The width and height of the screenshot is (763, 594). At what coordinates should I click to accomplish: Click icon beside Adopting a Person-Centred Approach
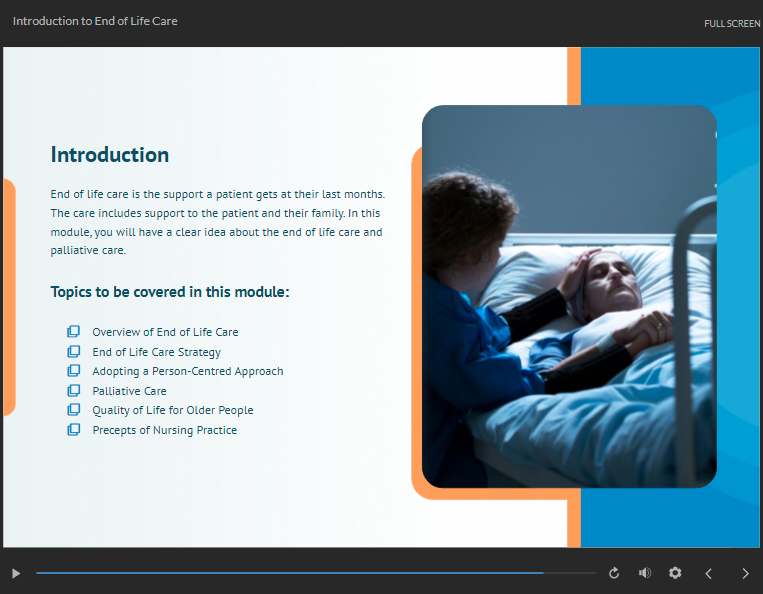coord(73,371)
